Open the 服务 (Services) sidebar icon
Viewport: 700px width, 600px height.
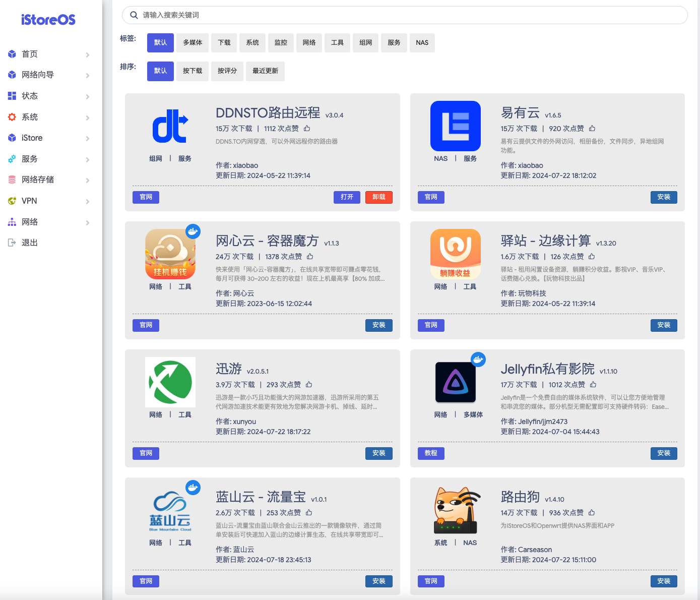pos(12,158)
